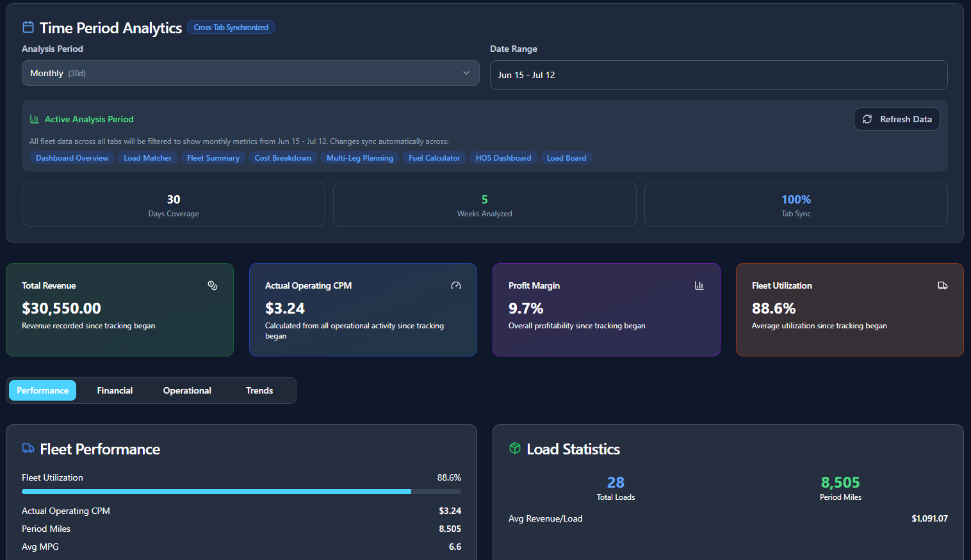This screenshot has height=560, width=971.
Task: Click the Actual Operating CPM row in Fleet Performance
Action: [x=241, y=511]
